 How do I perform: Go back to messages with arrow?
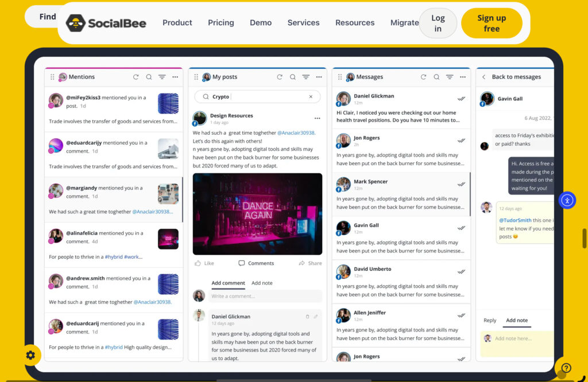click(484, 77)
